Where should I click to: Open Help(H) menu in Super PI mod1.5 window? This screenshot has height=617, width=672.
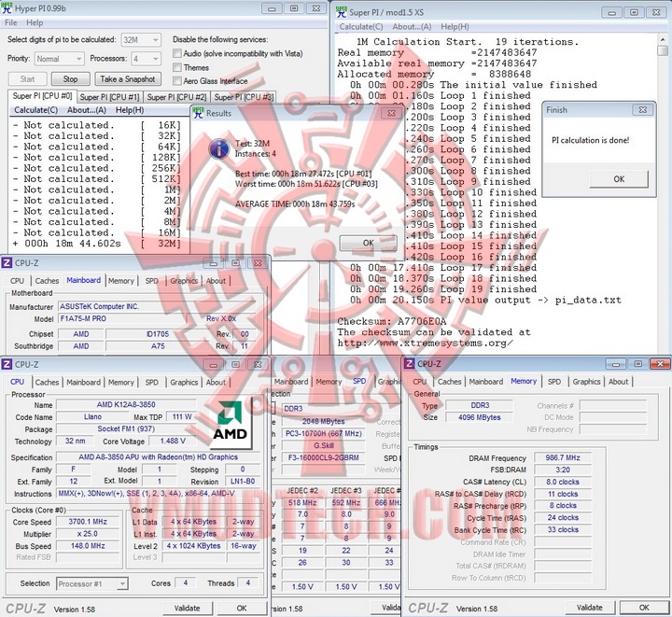coord(455,26)
